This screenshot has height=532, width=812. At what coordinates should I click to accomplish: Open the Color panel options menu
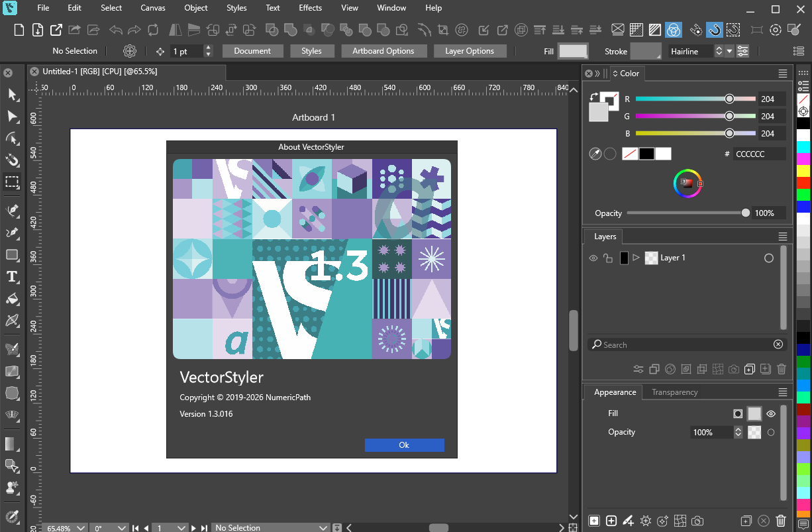click(x=783, y=74)
